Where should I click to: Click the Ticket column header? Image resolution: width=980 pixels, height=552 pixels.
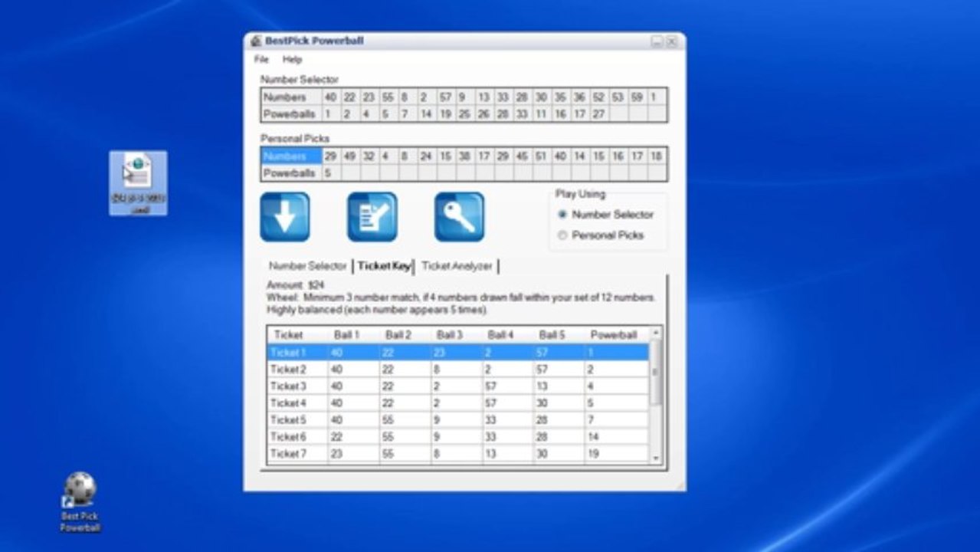coord(297,335)
